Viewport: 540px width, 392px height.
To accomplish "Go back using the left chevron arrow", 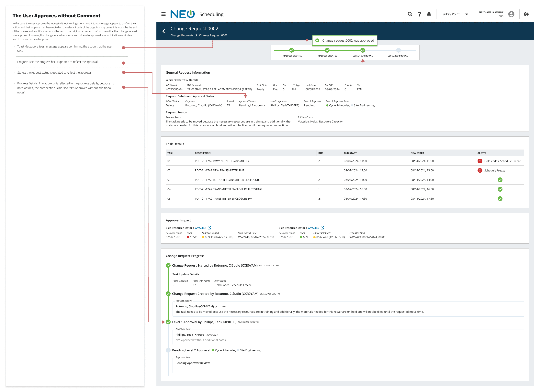I will click(163, 31).
